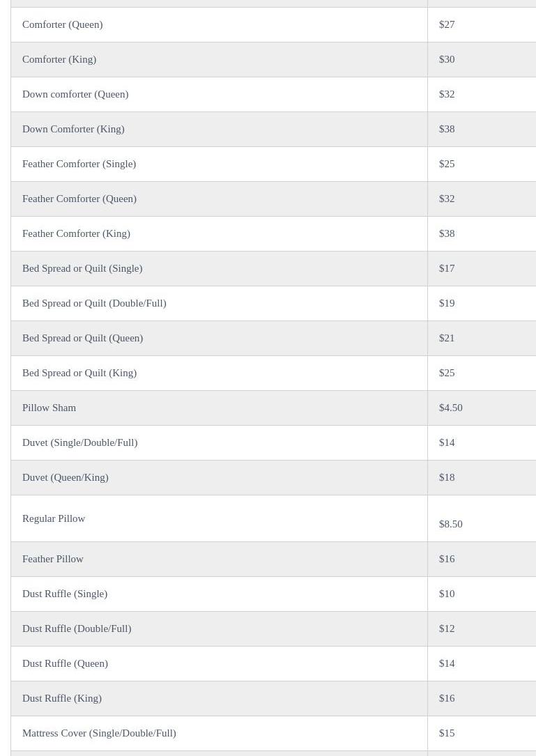536x756 pixels.
Task: Click the Mattress Cover (Single/Double/Full) entry
Action: click(99, 733)
